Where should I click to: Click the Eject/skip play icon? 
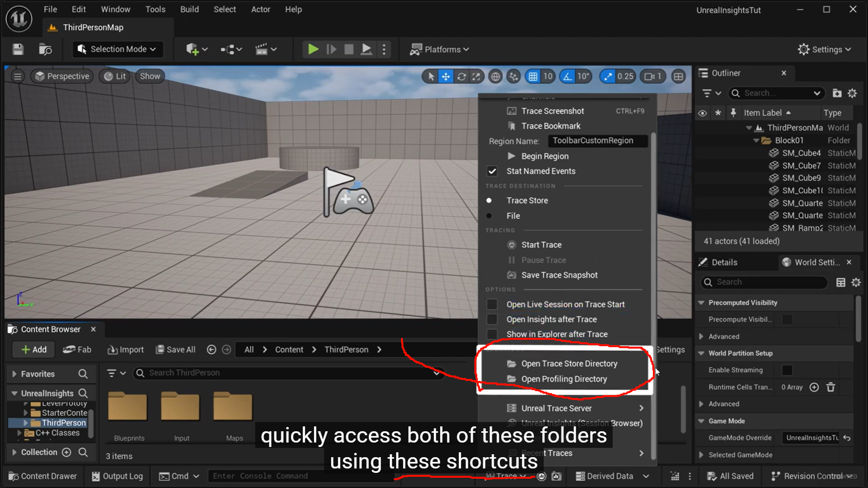point(366,49)
